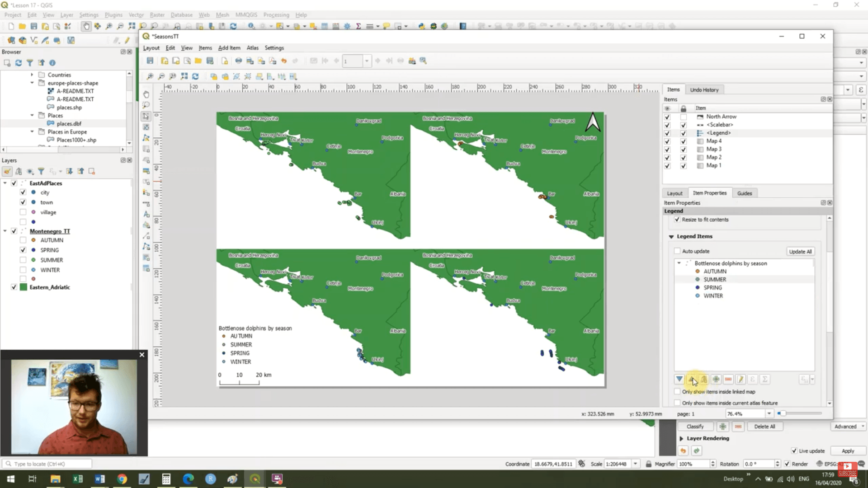The width and height of the screenshot is (868, 488).
Task: Save the layout project
Action: (150, 61)
